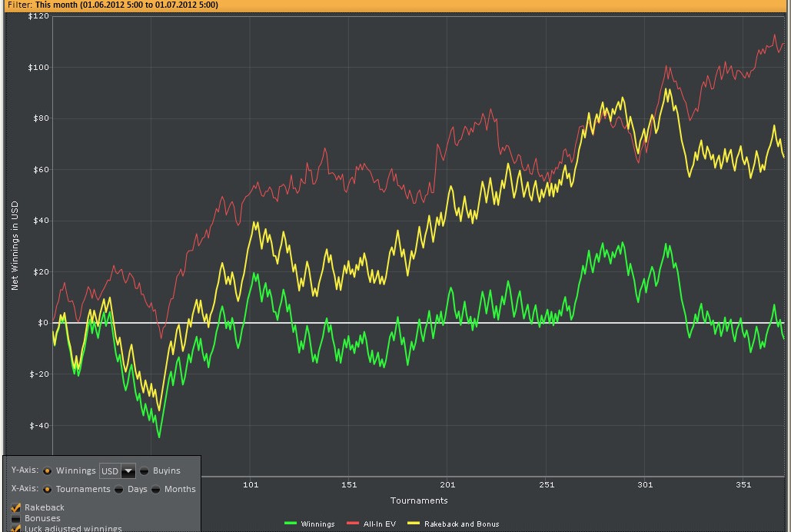Click the green Winnings legend swatch

(290, 524)
